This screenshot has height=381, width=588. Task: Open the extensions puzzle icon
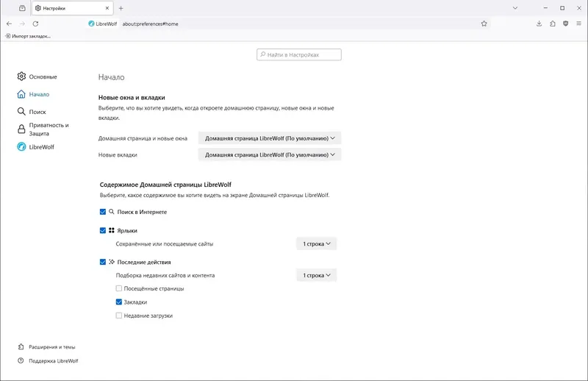tap(553, 24)
